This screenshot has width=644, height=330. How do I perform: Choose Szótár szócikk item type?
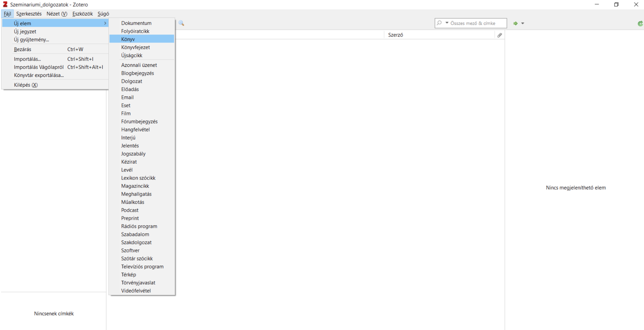(x=142, y=258)
